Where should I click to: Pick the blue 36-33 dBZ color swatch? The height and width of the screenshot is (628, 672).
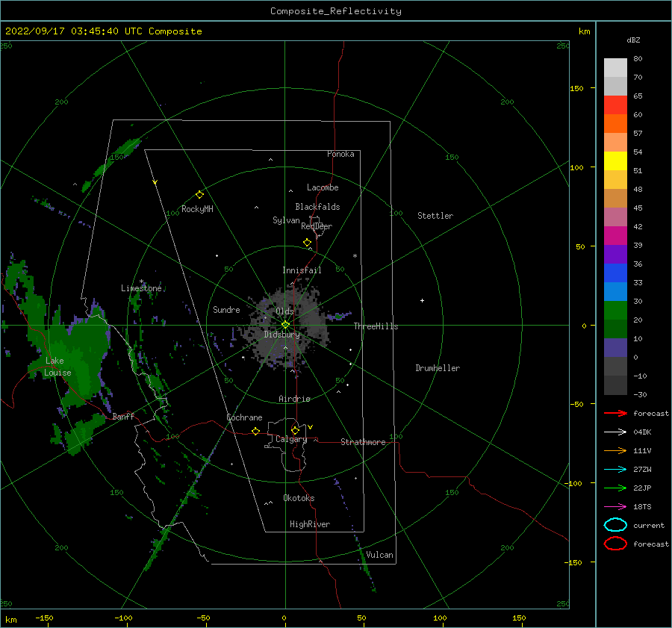(615, 273)
